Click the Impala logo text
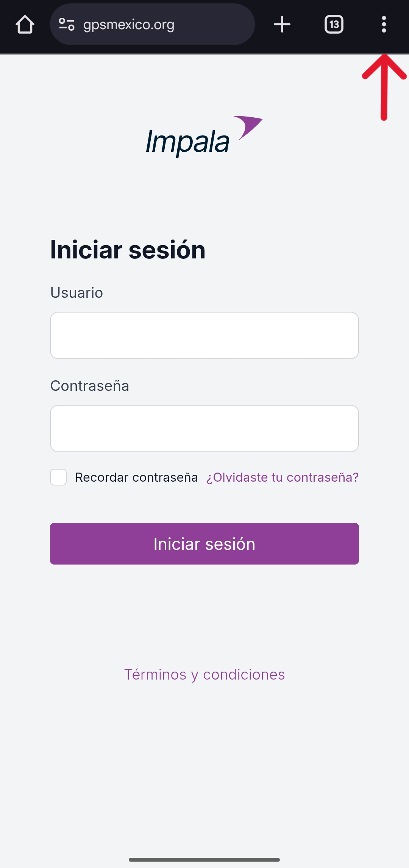 (187, 142)
